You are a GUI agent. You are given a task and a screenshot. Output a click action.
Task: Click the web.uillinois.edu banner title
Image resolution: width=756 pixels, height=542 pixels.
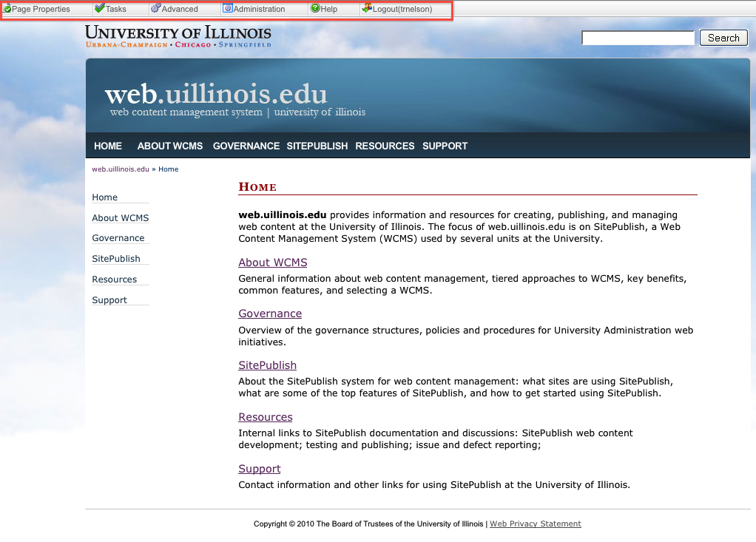[x=216, y=93]
